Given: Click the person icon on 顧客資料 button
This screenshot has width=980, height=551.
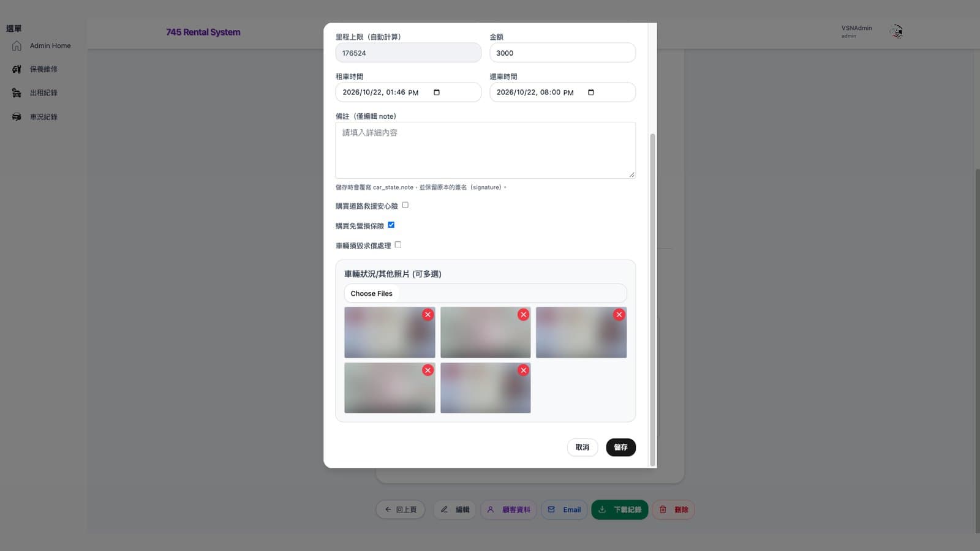Looking at the screenshot, I should (491, 509).
